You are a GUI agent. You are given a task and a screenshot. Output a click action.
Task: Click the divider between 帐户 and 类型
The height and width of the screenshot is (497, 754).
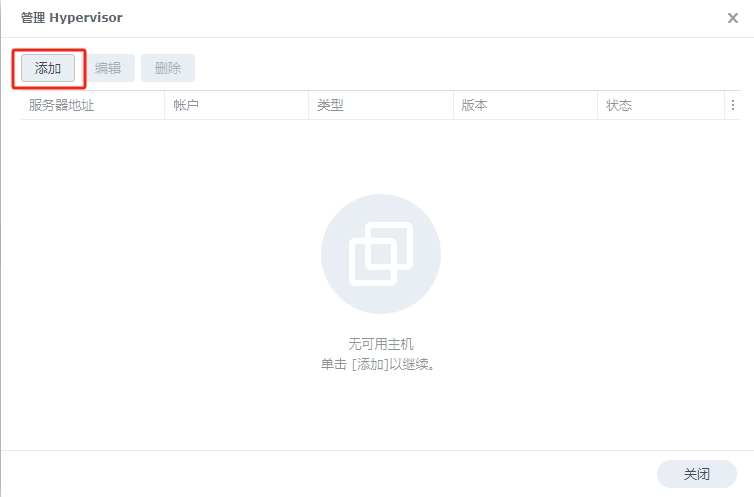point(308,105)
